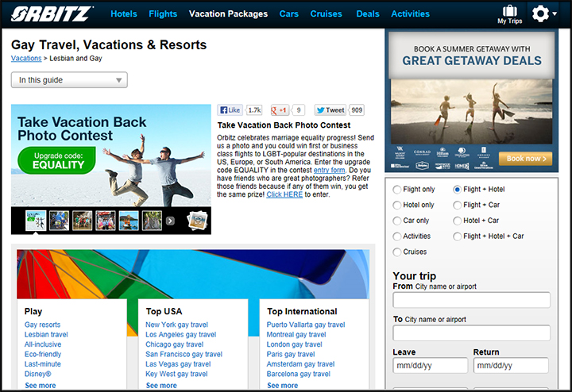Screen dimensions: 572x392
Task: Select the second carousel thumbnail
Action: point(59,221)
